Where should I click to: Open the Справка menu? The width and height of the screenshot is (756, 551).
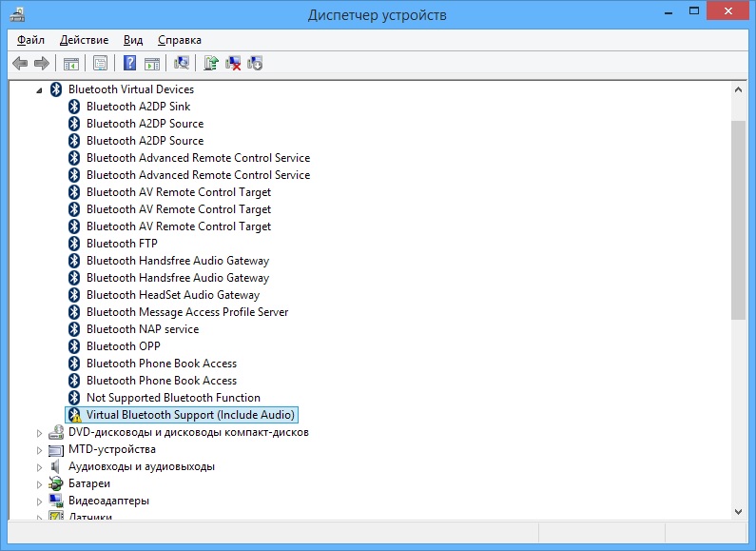pyautogui.click(x=179, y=40)
